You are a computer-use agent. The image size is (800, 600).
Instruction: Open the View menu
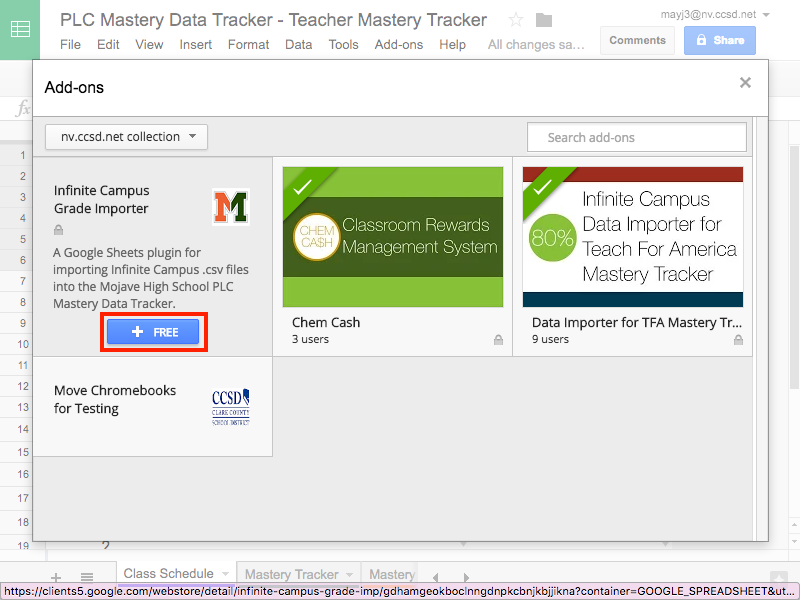(x=149, y=45)
